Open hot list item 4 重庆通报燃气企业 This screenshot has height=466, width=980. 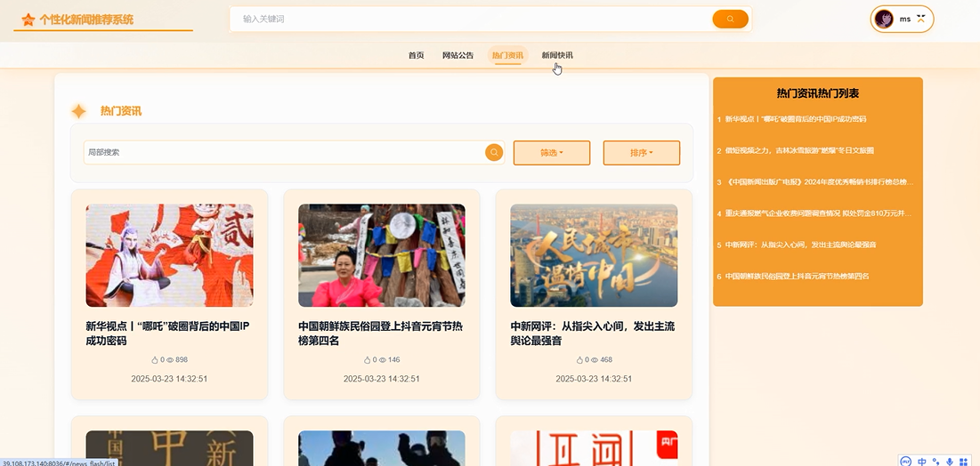pos(818,213)
